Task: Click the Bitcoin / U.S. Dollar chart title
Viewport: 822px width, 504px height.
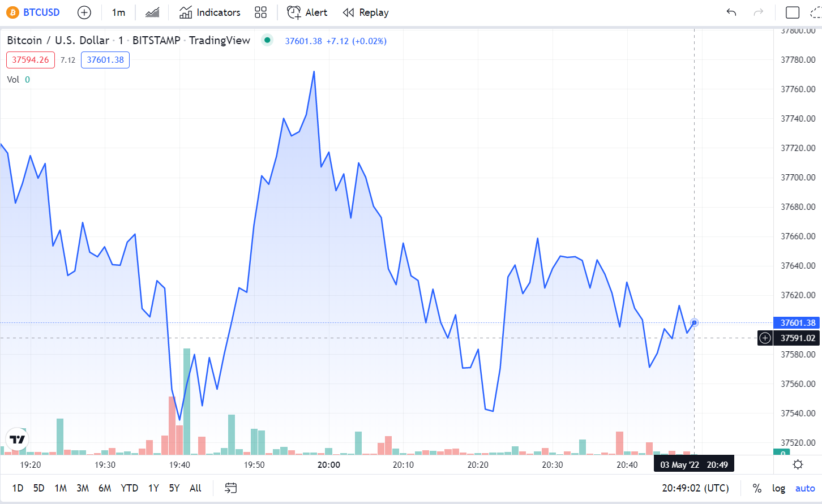Action: point(58,40)
